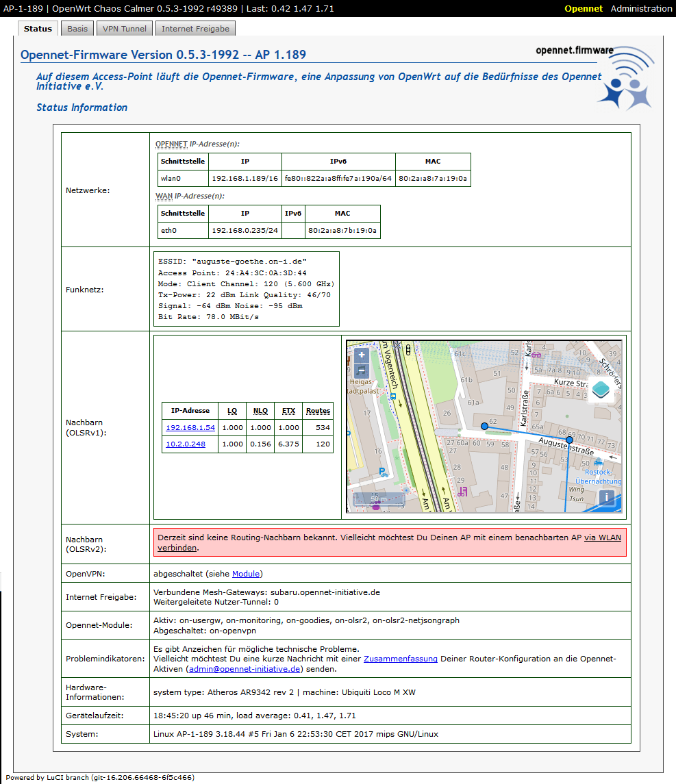676x784 pixels.
Task: Open the VPN Tunnel tab
Action: point(125,29)
